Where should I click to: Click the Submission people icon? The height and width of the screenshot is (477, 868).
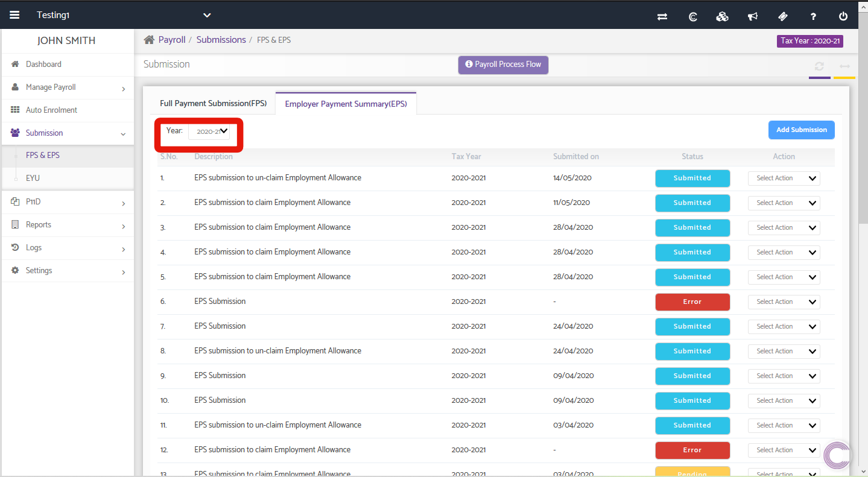click(x=15, y=133)
